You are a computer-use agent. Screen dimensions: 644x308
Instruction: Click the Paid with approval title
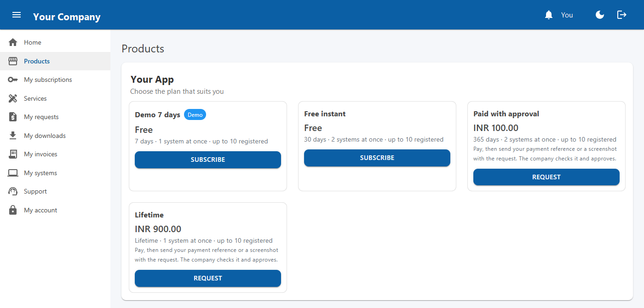(506, 114)
